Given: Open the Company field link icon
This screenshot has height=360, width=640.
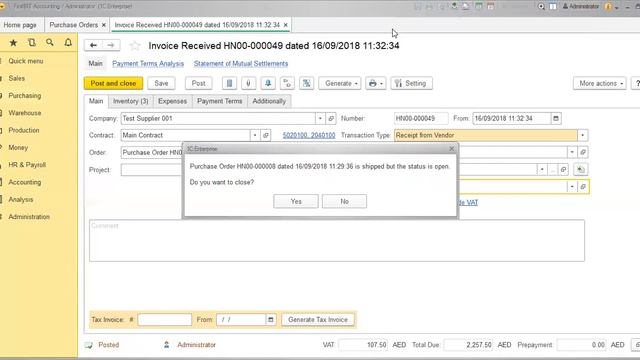Looking at the screenshot, I should [x=331, y=118].
